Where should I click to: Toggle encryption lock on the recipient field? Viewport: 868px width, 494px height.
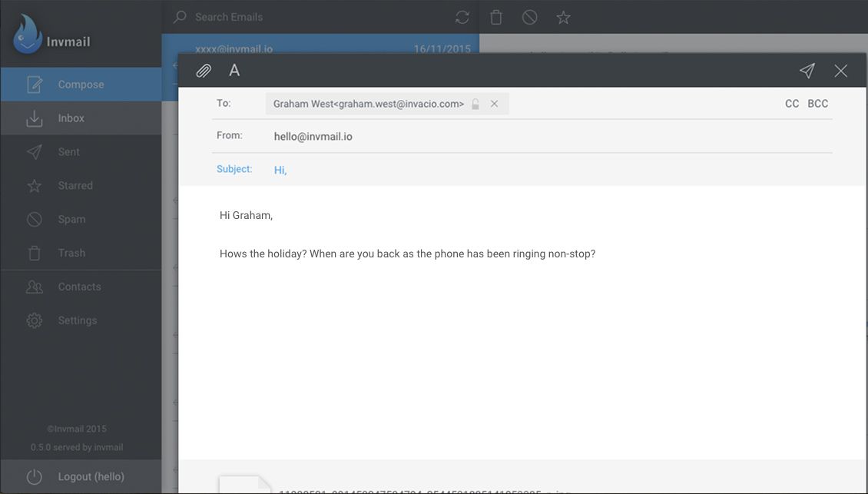tap(475, 103)
